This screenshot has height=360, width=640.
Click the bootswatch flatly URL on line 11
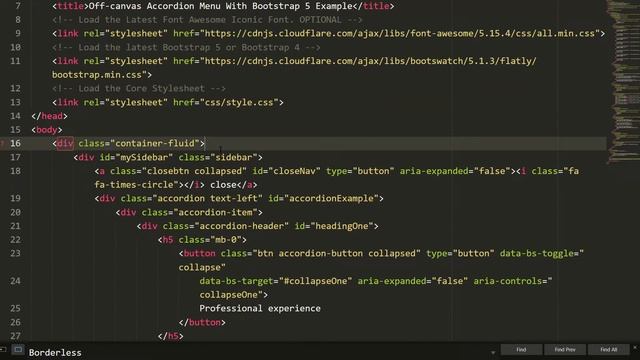point(370,61)
